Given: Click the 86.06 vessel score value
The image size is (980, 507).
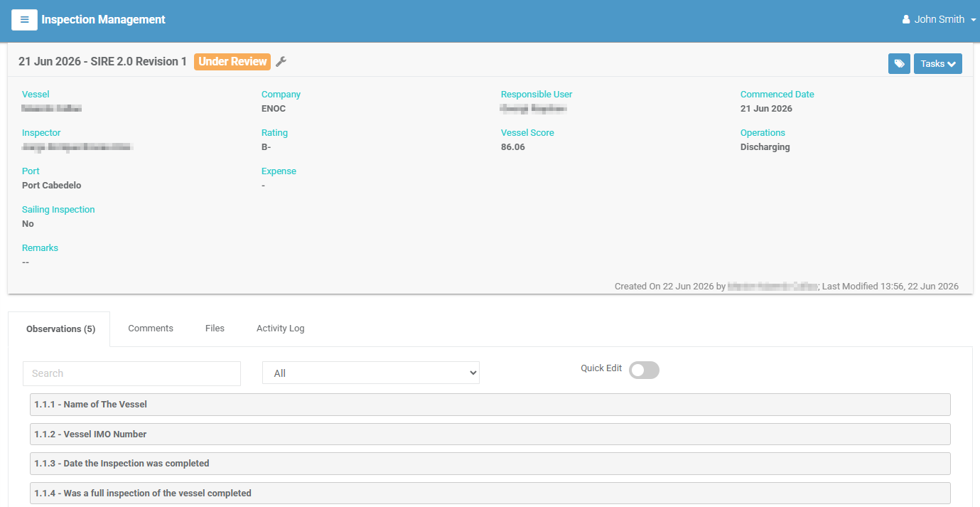Looking at the screenshot, I should [513, 147].
